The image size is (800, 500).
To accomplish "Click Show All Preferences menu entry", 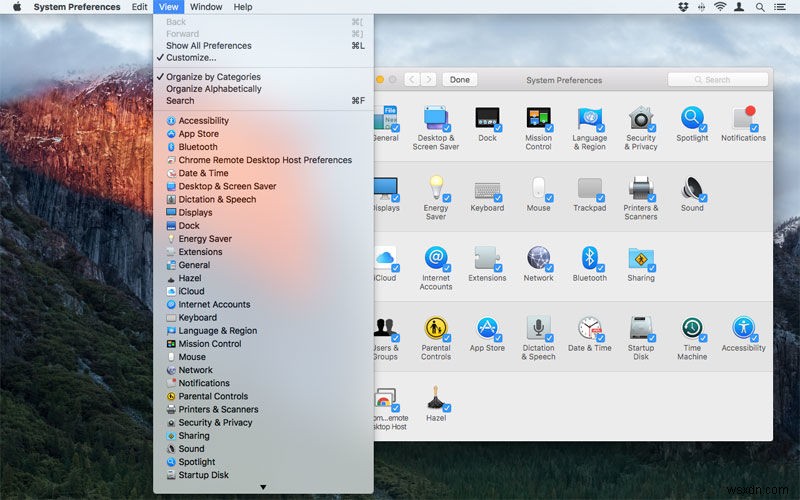I will point(208,46).
